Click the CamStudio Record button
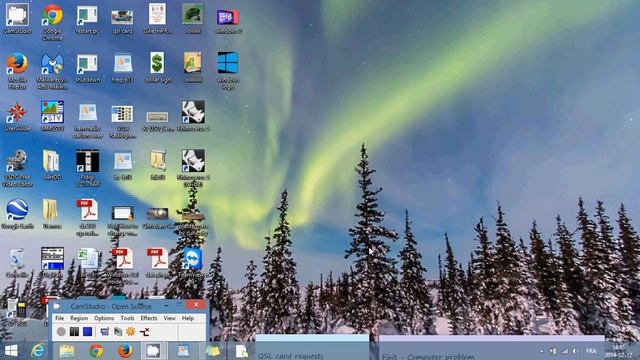 [61, 331]
